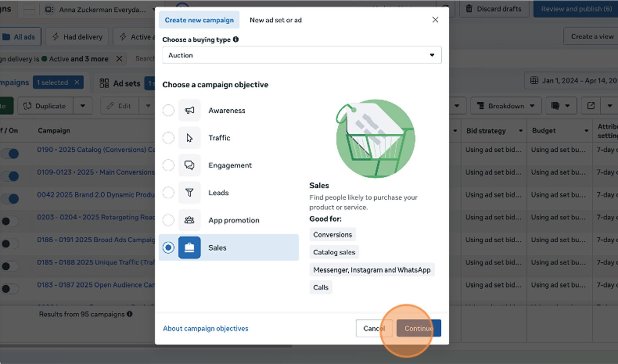Click the Sales briefcase icon

[189, 247]
